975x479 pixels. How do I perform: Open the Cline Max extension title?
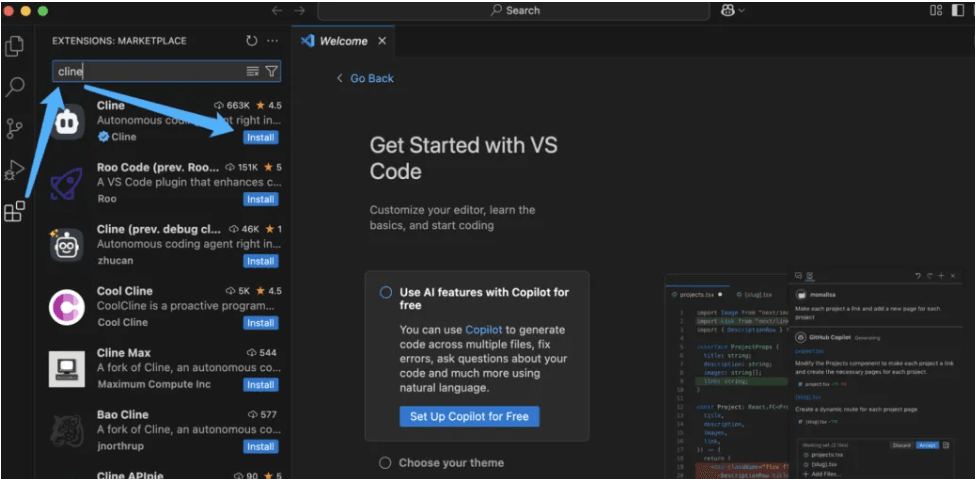pyautogui.click(x=124, y=353)
